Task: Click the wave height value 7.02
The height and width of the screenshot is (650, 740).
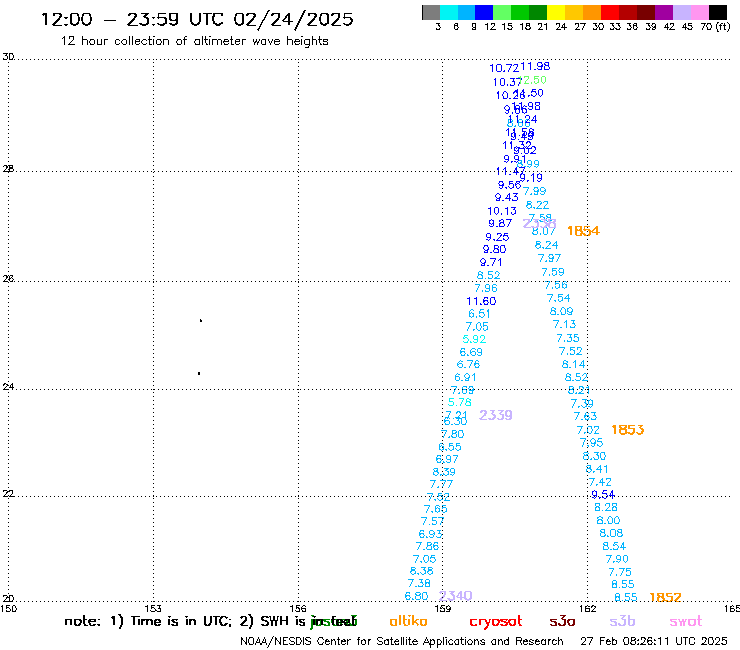Action: click(588, 431)
